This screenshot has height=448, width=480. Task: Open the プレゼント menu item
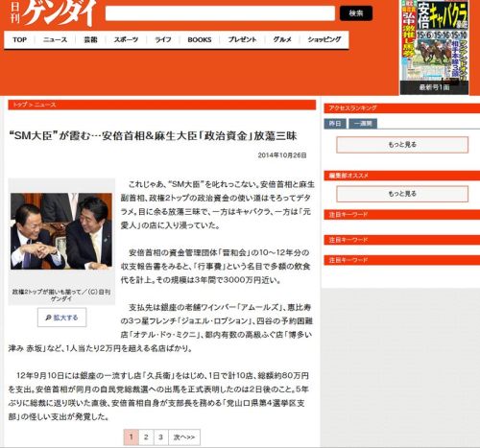tap(242, 39)
